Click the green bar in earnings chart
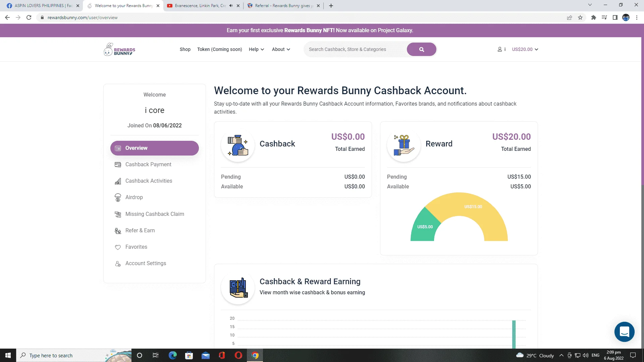644x362 pixels. point(514,334)
